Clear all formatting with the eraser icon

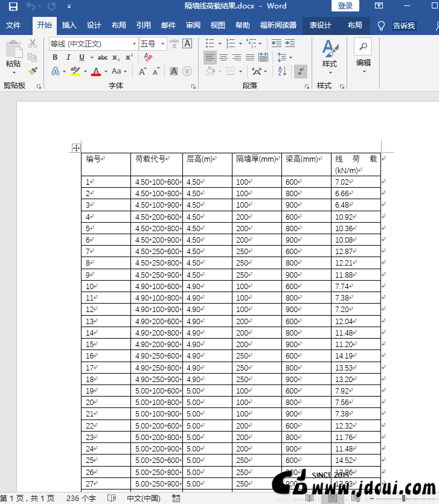tap(148, 57)
